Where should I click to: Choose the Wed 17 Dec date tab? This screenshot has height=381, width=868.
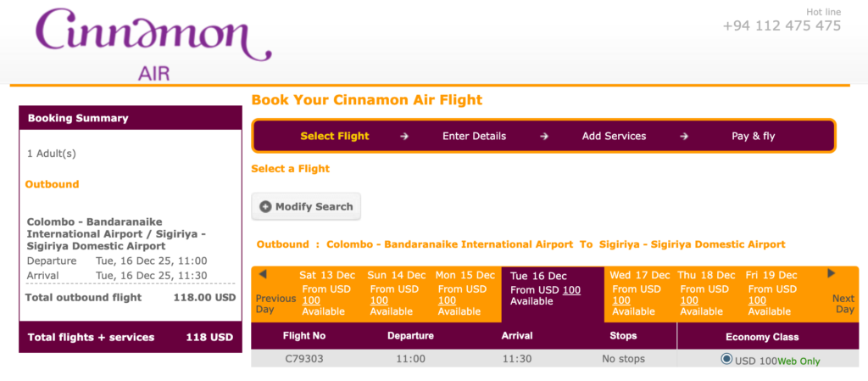pos(639,293)
